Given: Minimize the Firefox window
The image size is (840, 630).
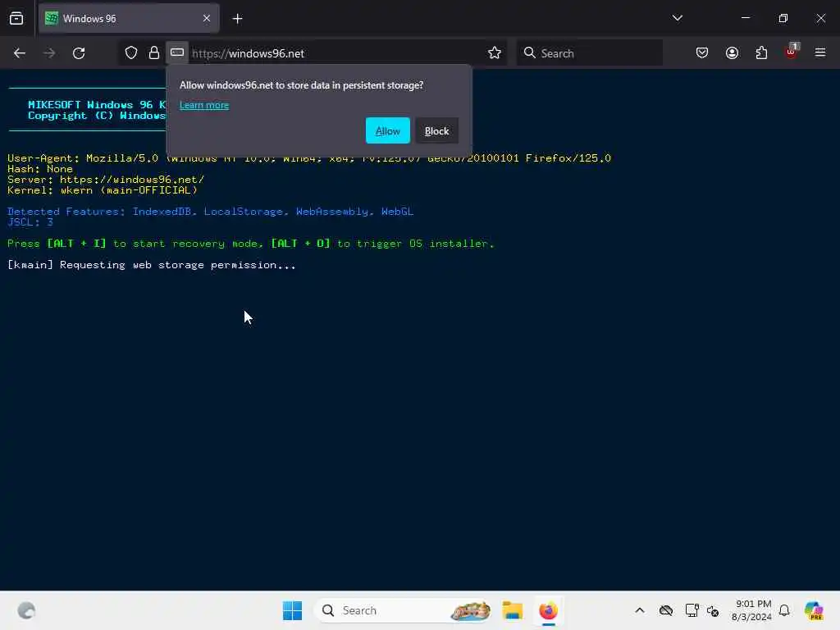Looking at the screenshot, I should click(x=745, y=18).
